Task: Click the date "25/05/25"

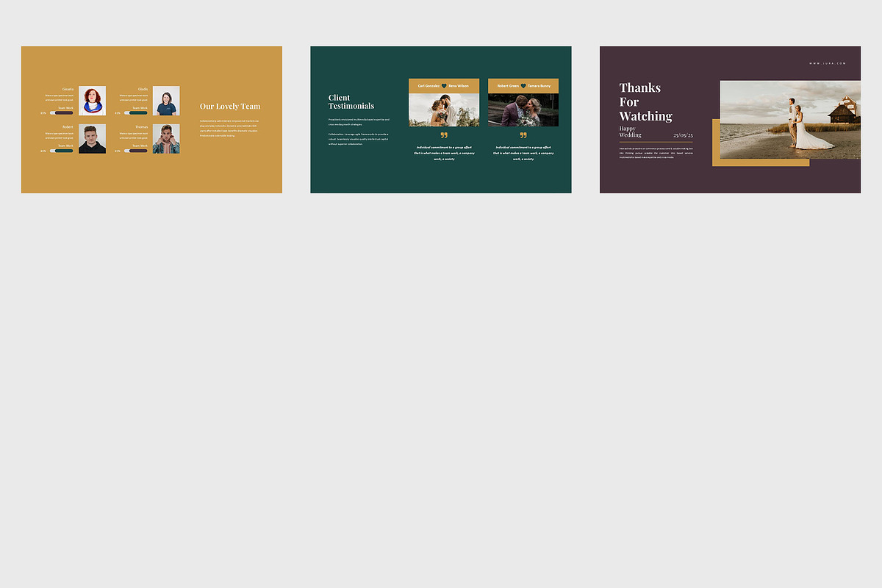Action: (x=683, y=135)
